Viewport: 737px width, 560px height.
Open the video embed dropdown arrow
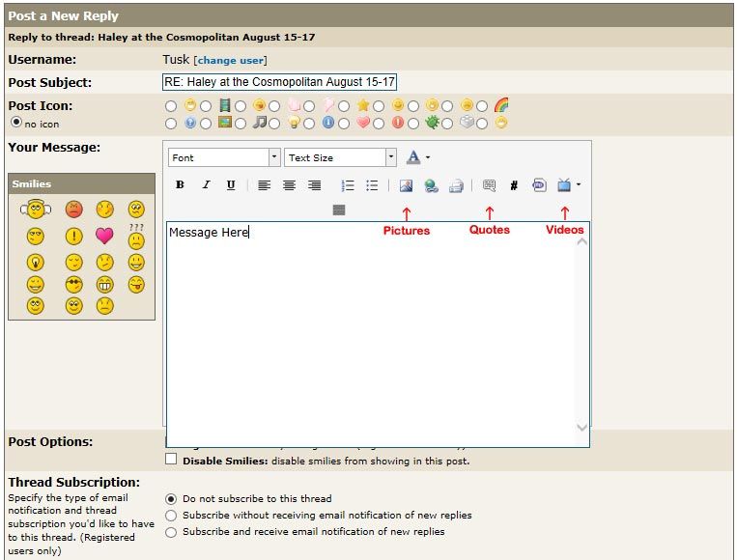579,185
